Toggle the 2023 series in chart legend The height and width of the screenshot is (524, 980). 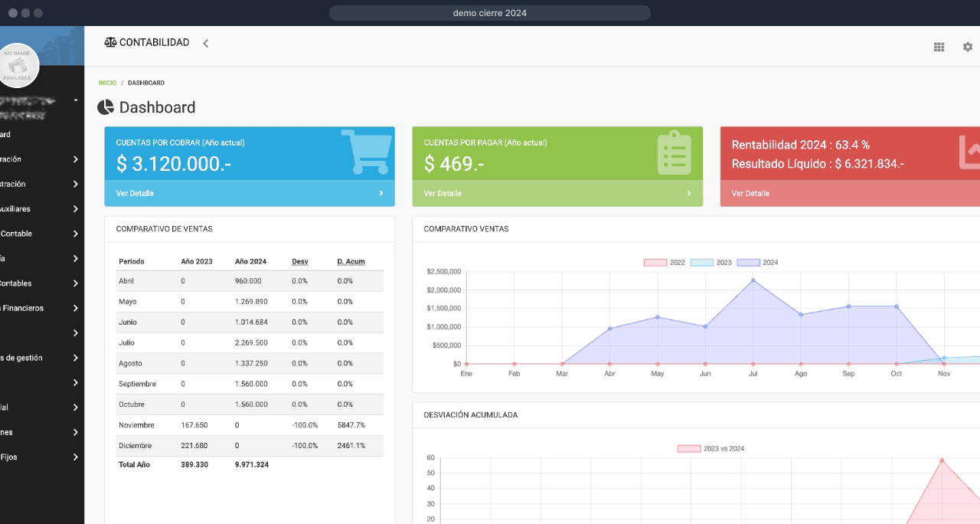[702, 263]
